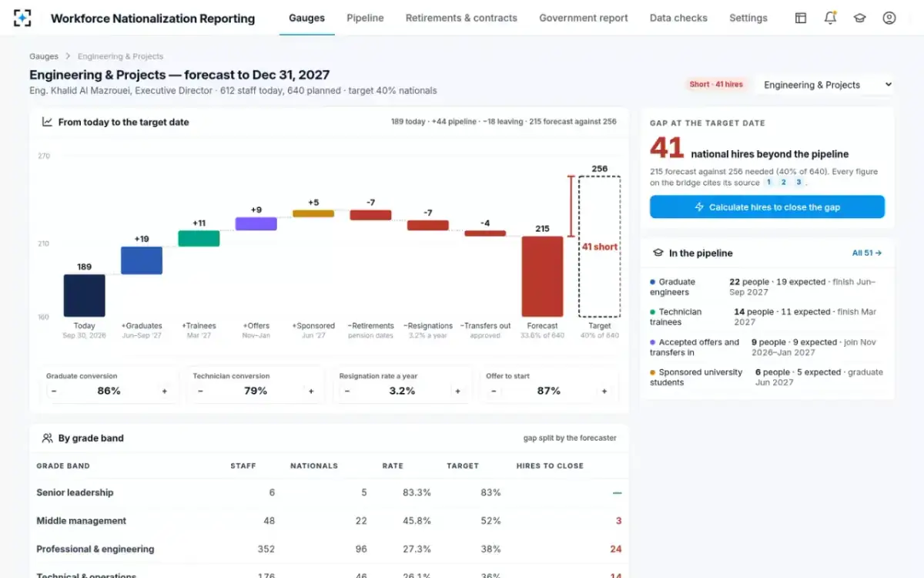Click the STAFF column header

pyautogui.click(x=243, y=465)
